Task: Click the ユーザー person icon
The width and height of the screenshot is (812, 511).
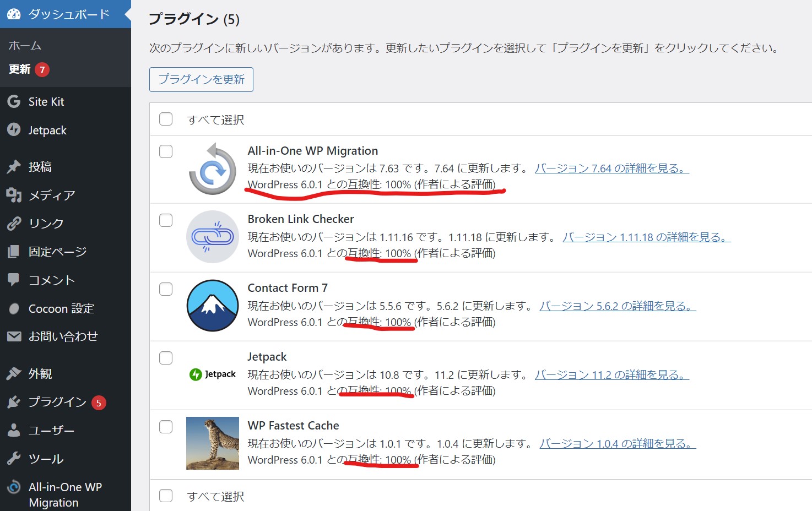Action: [14, 431]
